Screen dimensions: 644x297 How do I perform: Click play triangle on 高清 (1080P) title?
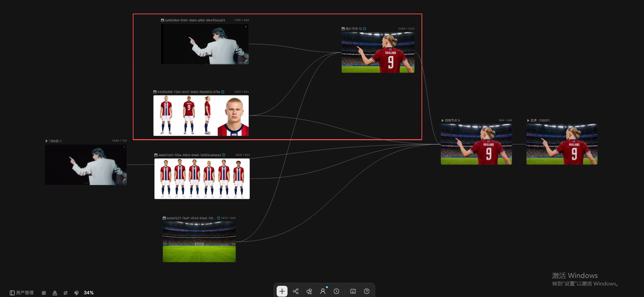[x=528, y=120]
